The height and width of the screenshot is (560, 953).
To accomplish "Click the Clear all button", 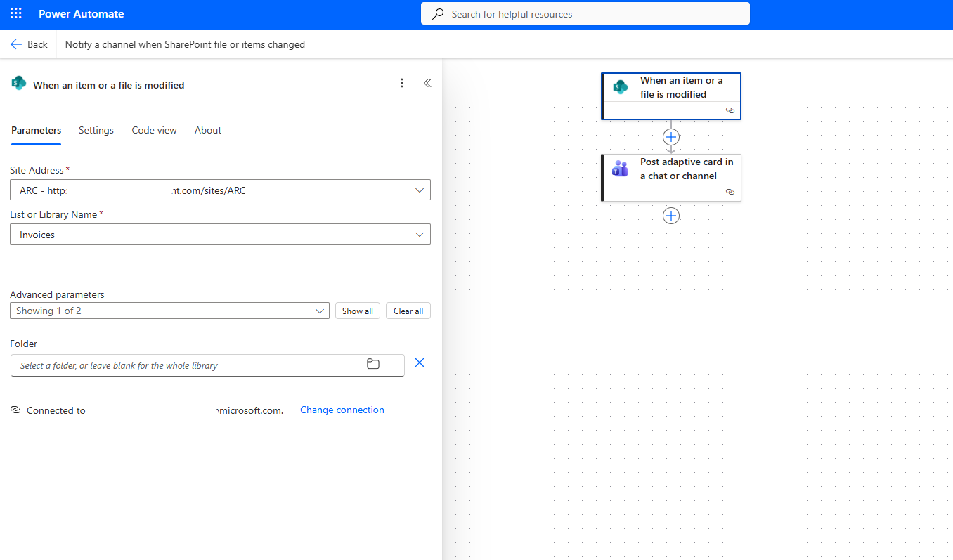I will [408, 311].
